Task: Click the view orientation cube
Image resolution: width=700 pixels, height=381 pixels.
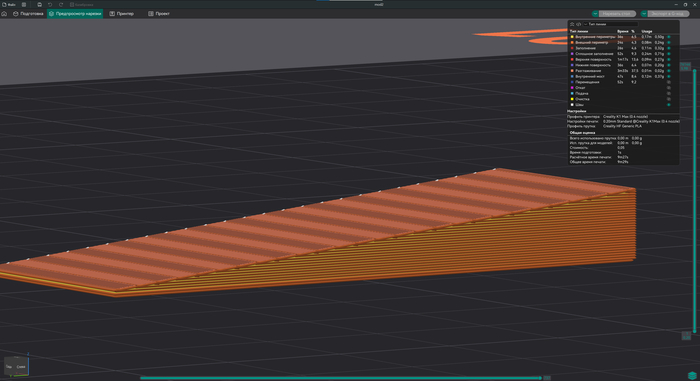Action: (x=16, y=366)
